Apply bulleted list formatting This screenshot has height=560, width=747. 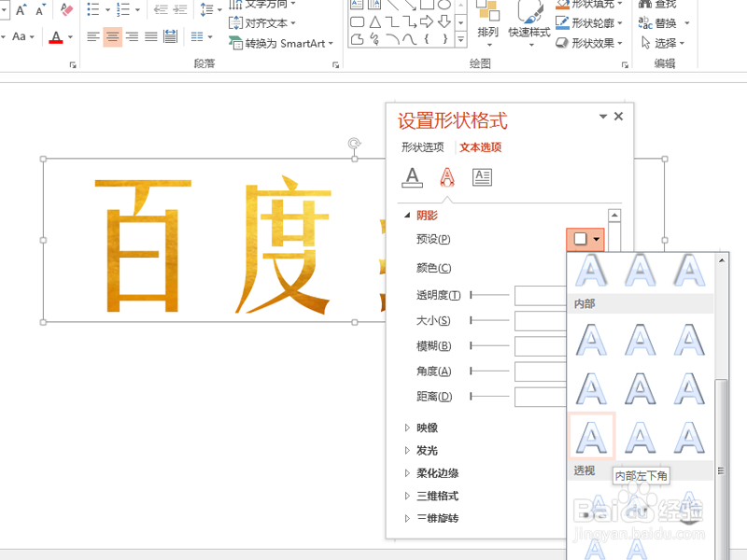point(93,9)
